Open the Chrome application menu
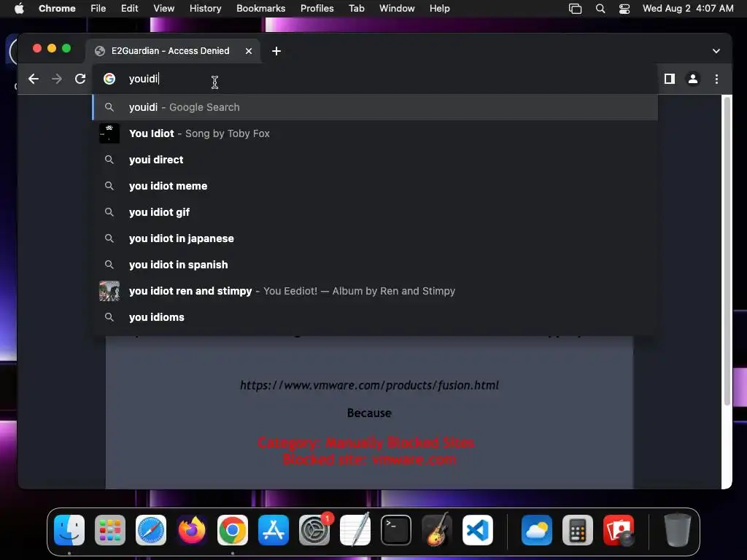747x560 pixels. pyautogui.click(x=57, y=8)
